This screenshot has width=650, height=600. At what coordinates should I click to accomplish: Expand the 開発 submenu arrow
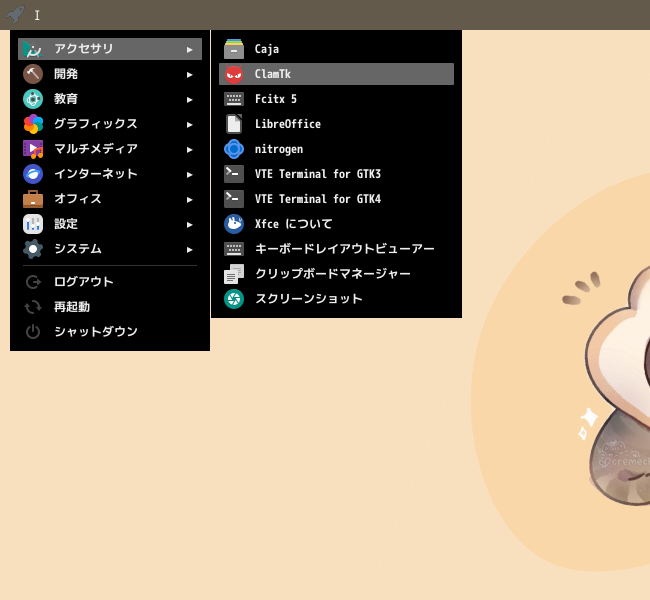coord(189,75)
